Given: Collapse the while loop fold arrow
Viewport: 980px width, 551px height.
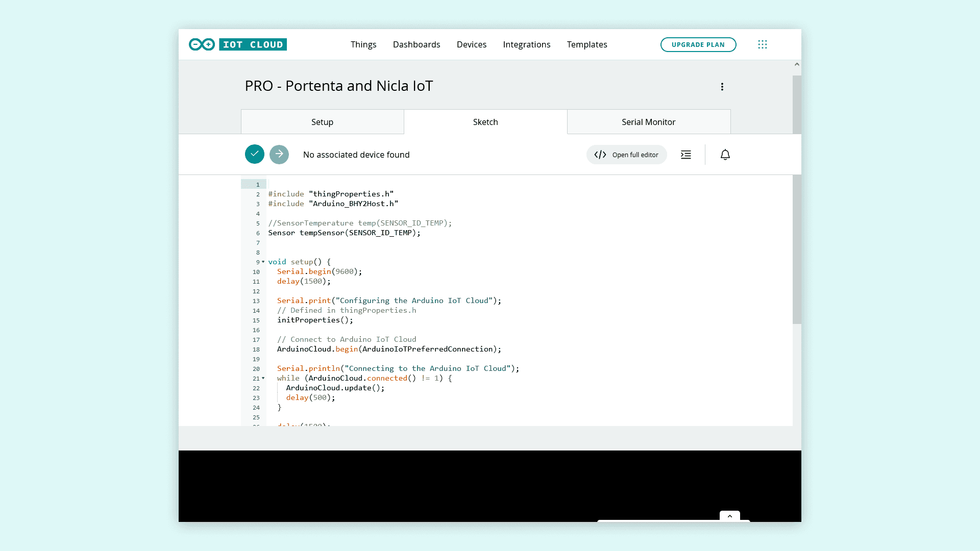Looking at the screenshot, I should point(263,378).
